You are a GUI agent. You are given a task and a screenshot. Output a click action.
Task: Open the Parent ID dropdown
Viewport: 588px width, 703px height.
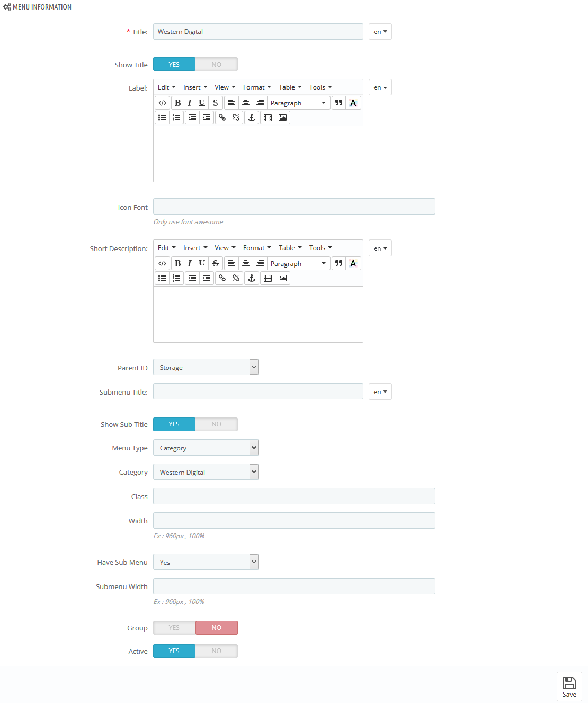(206, 367)
